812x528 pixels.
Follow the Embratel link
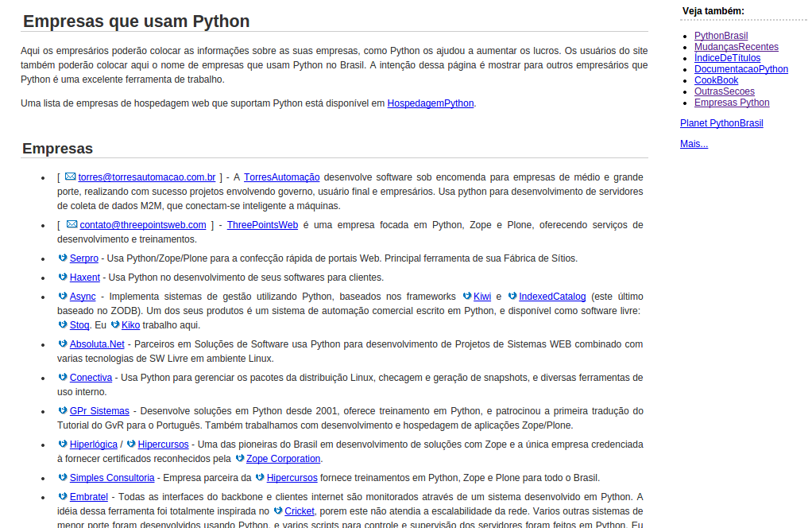tap(88, 497)
